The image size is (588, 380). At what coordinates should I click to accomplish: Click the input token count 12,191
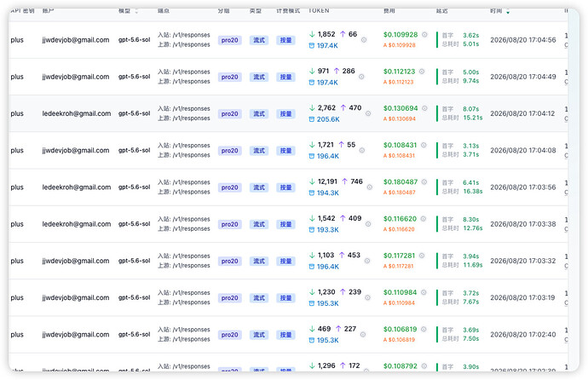(327, 181)
